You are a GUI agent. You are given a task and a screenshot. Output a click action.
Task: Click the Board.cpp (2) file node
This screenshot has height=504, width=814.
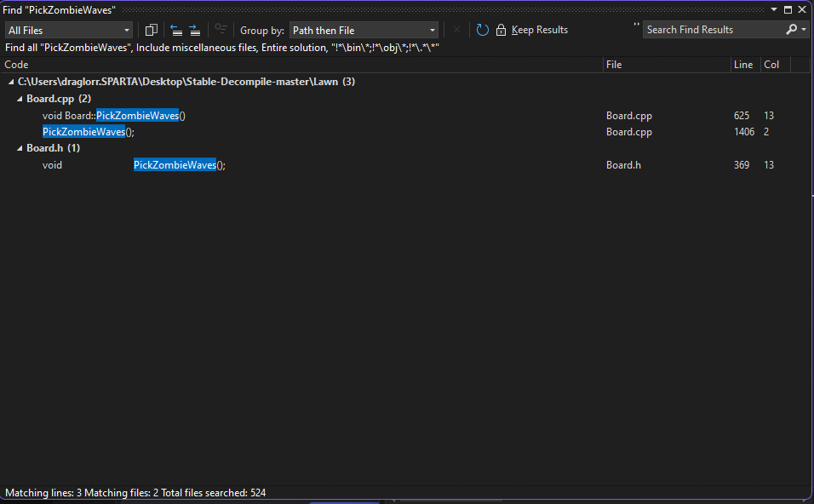click(59, 99)
